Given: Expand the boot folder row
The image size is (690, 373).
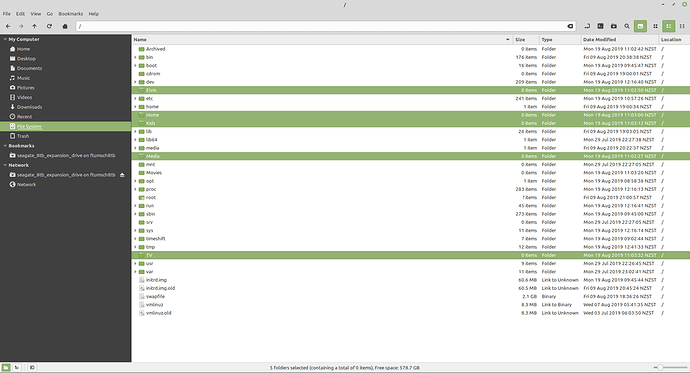Looking at the screenshot, I should [136, 66].
